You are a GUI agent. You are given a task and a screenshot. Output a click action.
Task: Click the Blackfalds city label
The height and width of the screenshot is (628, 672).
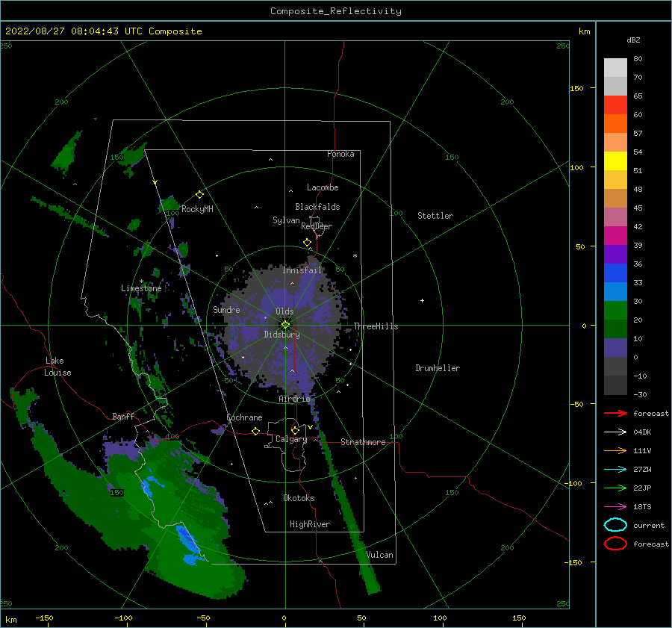(317, 207)
